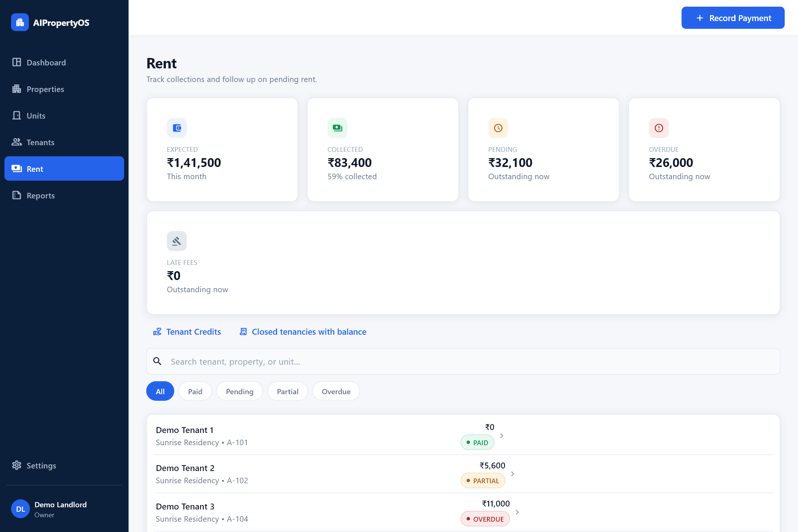Click the ₹83,400 collected amount
This screenshot has width=798, height=532.
point(350,163)
